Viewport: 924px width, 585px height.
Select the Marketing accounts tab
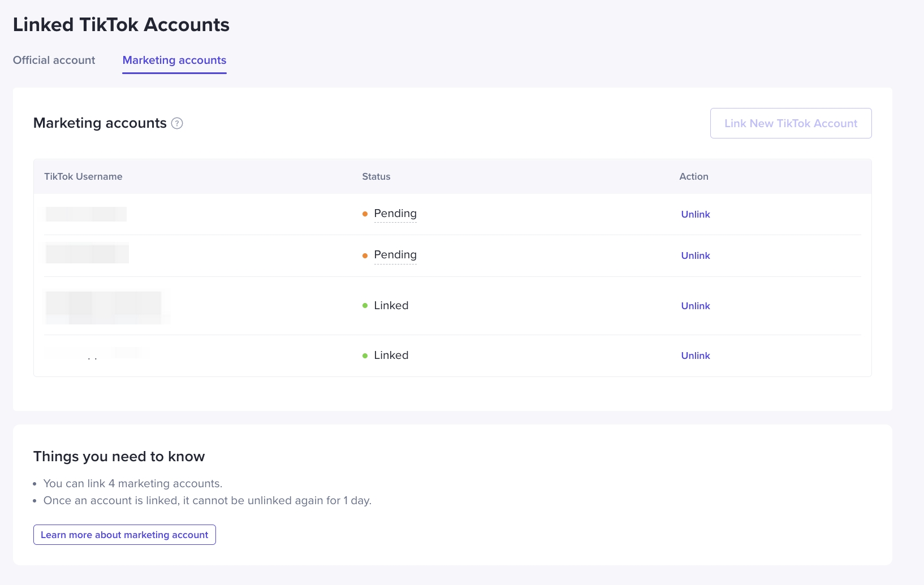[x=174, y=60]
